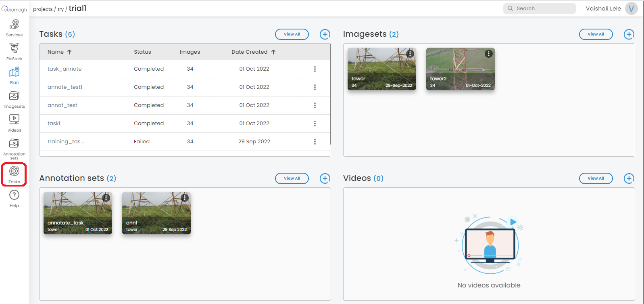Image resolution: width=644 pixels, height=304 pixels.
Task: Click the Vaishali Lele user name
Action: pyautogui.click(x=603, y=8)
